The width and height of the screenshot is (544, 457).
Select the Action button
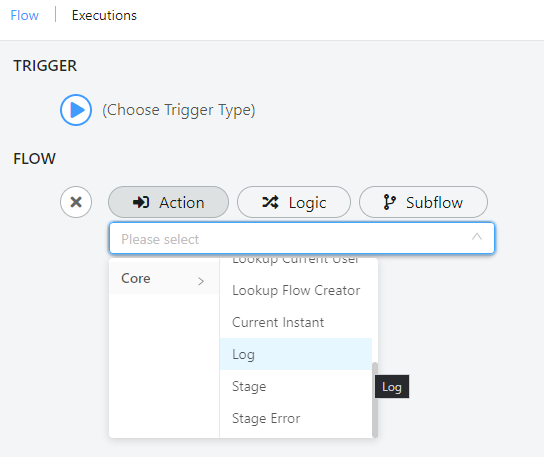168,202
